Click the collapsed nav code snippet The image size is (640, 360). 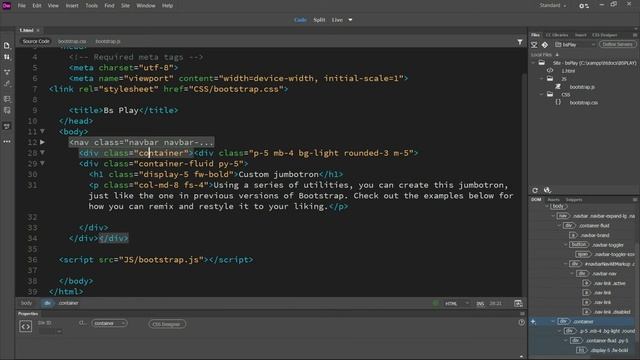141,142
